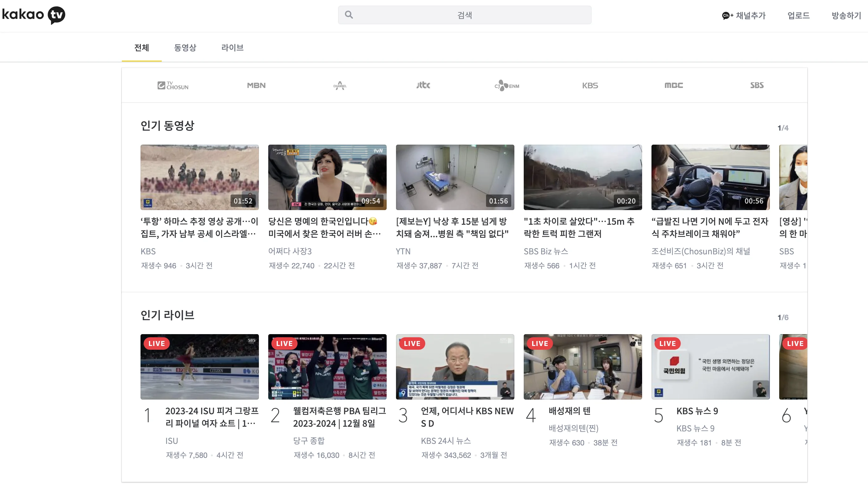Open the MBC channel logo
868x485 pixels.
coord(674,85)
